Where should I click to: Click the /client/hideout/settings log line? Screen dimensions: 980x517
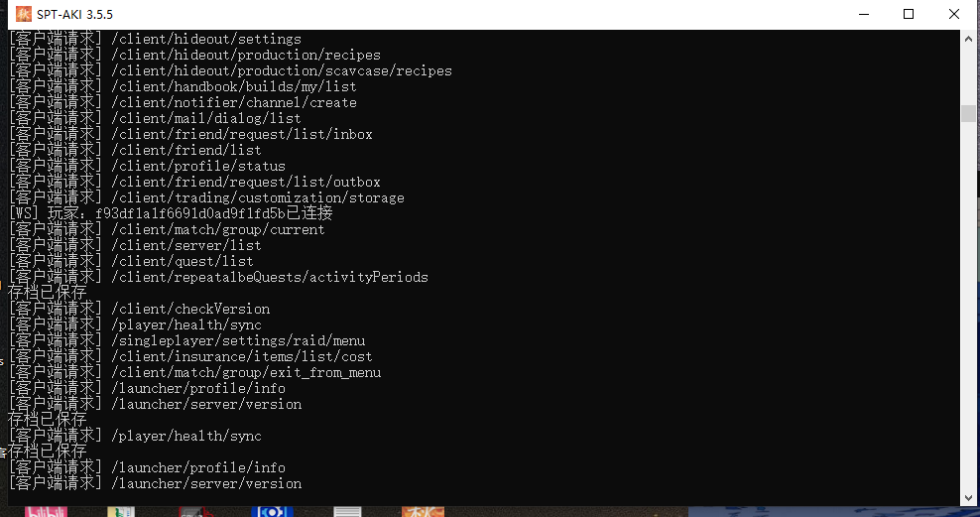[206, 39]
